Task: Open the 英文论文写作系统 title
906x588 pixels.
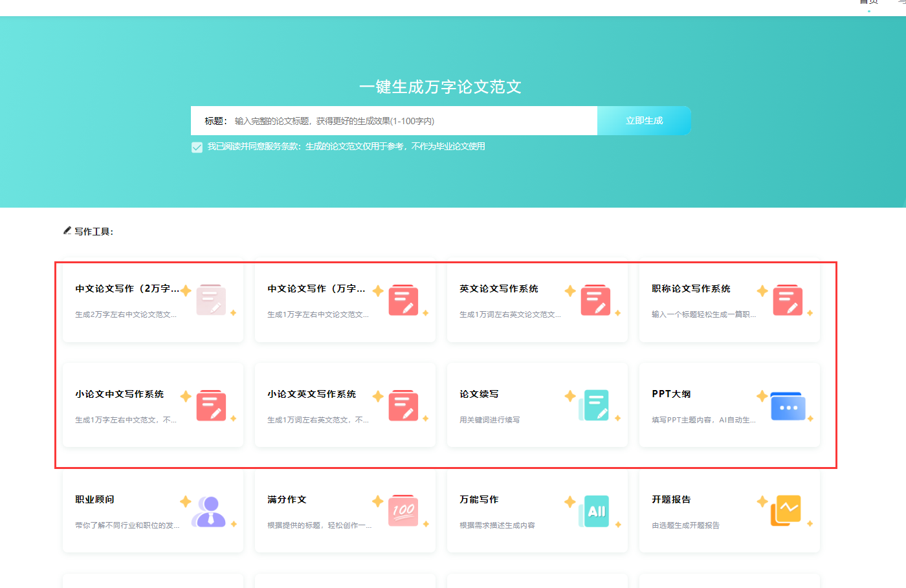Action: pyautogui.click(x=499, y=289)
